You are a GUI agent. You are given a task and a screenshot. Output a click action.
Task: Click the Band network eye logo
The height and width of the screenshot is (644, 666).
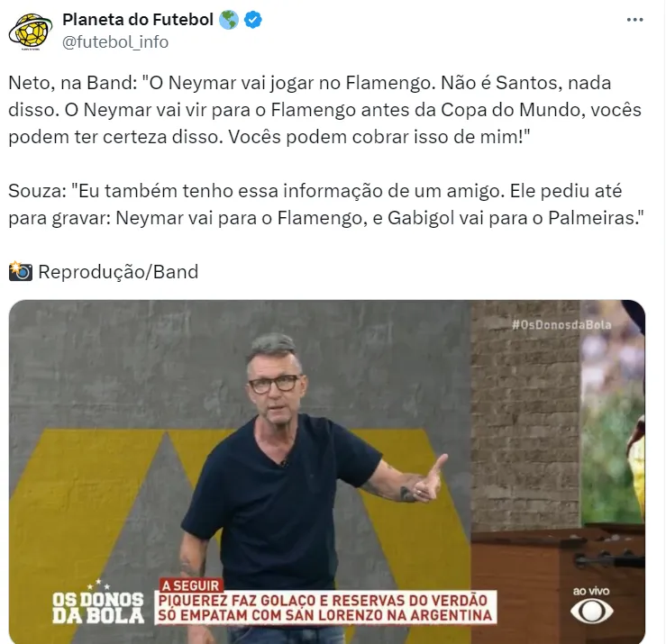tap(592, 612)
